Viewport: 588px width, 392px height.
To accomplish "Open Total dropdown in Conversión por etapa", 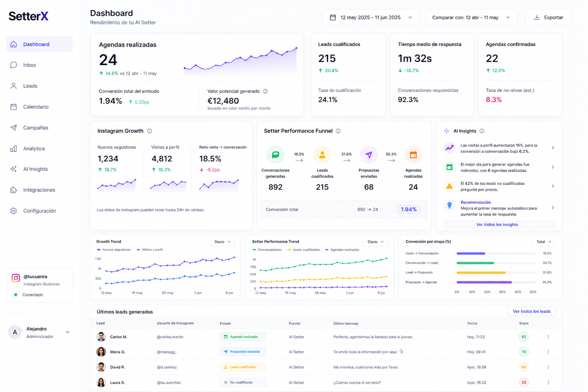I will coord(544,242).
